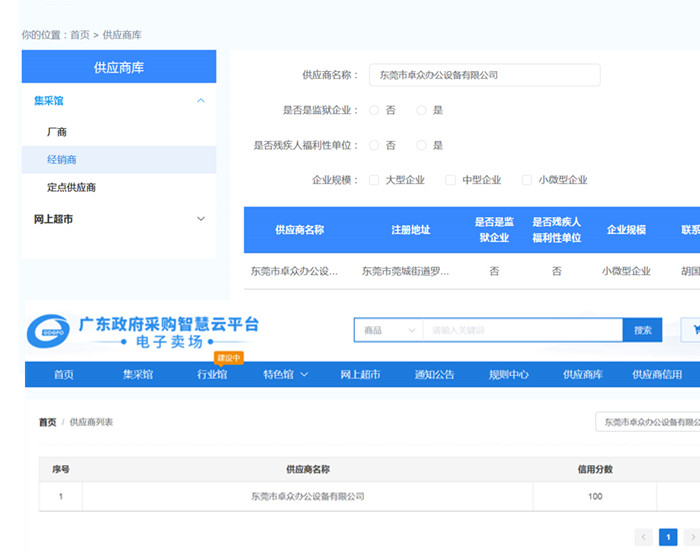
Task: Select 否 for 是否是监狱企业
Action: click(x=375, y=110)
